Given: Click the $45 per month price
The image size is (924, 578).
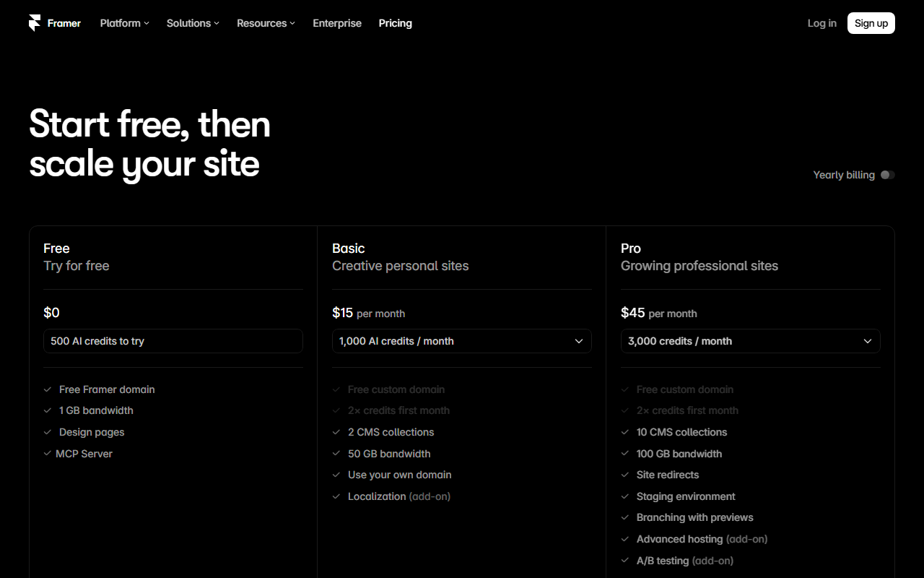Looking at the screenshot, I should (x=659, y=313).
